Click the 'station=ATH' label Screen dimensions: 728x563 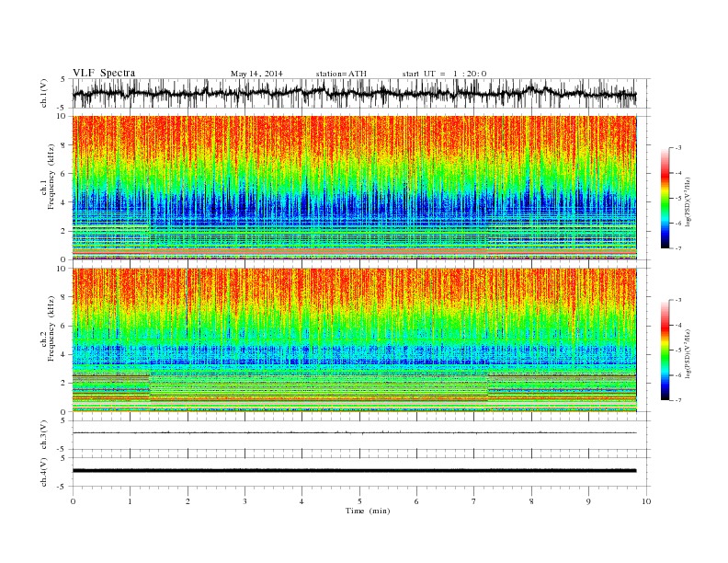[341, 74]
